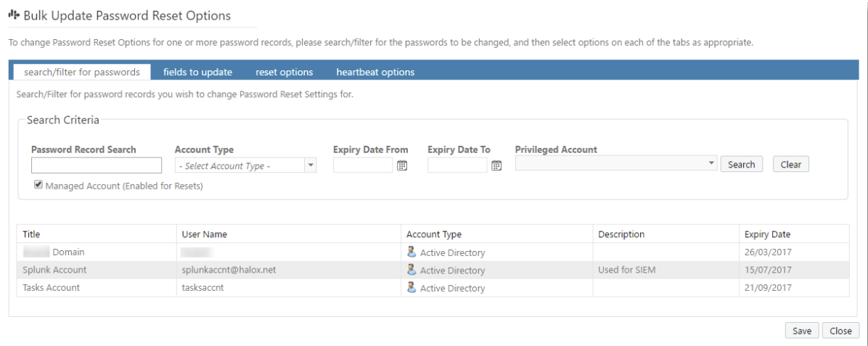Select the Domain title cell
This screenshot has height=346, width=868.
54,252
